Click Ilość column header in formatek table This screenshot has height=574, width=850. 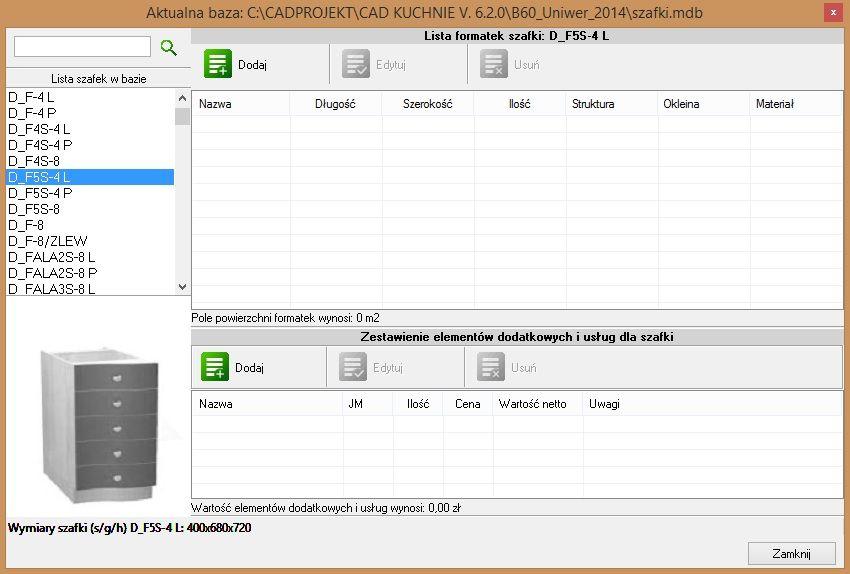click(520, 104)
